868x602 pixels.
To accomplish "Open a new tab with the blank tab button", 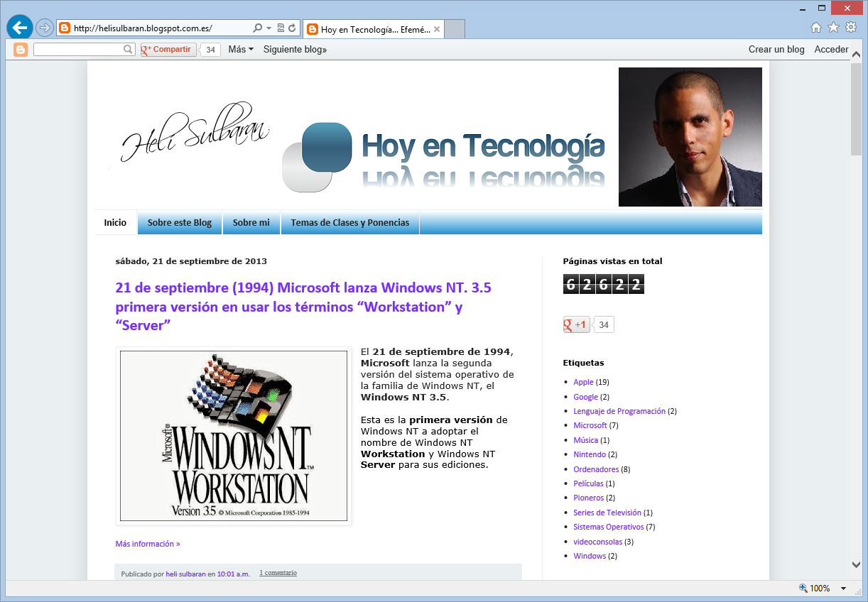I will coord(455,29).
